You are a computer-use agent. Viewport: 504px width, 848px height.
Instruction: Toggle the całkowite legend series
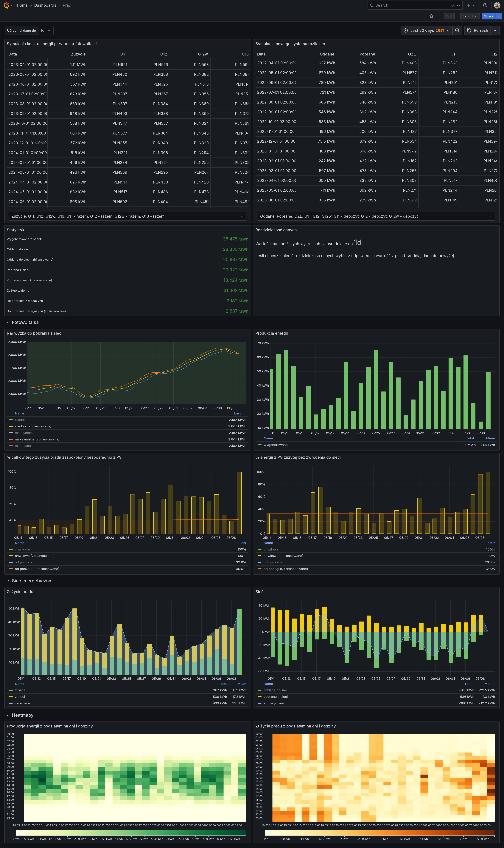tap(22, 703)
